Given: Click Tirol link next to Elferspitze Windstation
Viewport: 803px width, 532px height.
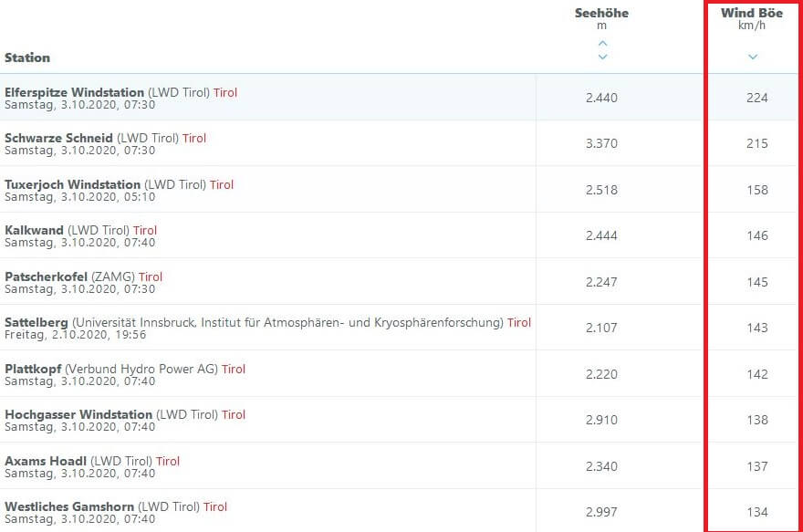Looking at the screenshot, I should (225, 92).
